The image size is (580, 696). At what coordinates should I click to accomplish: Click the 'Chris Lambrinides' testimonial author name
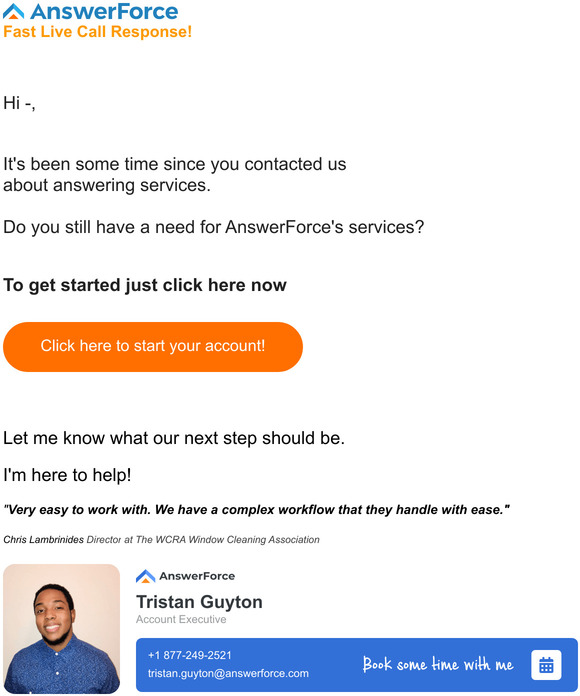click(x=43, y=540)
